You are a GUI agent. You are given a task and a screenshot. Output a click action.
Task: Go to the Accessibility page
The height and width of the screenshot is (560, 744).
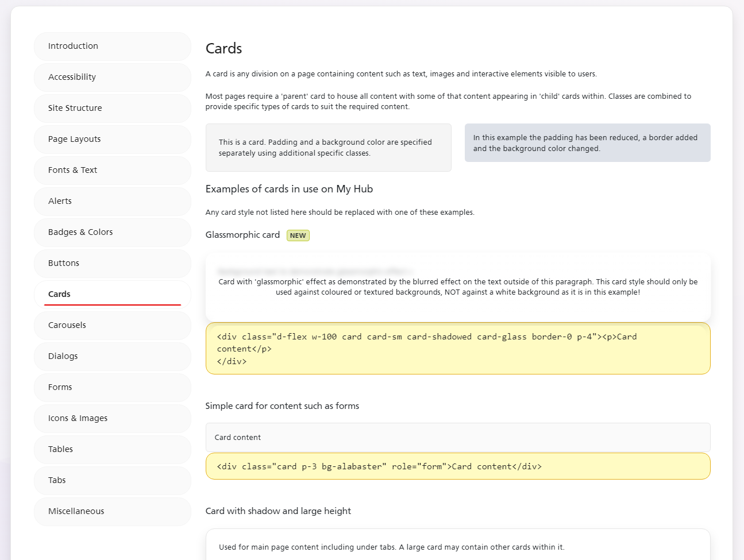[x=112, y=77]
